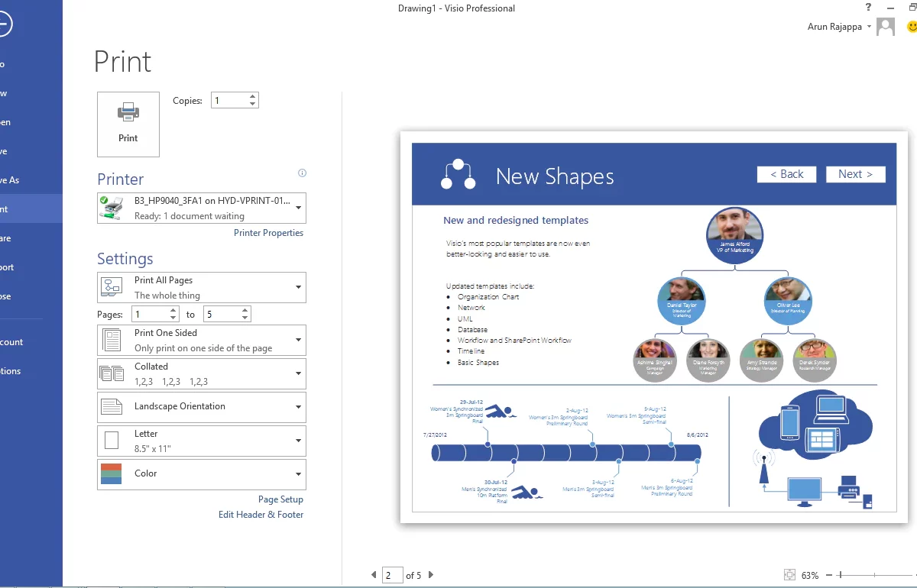Image resolution: width=917 pixels, height=588 pixels.
Task: Click the New Shapes org chart icon
Action: pyautogui.click(x=458, y=174)
